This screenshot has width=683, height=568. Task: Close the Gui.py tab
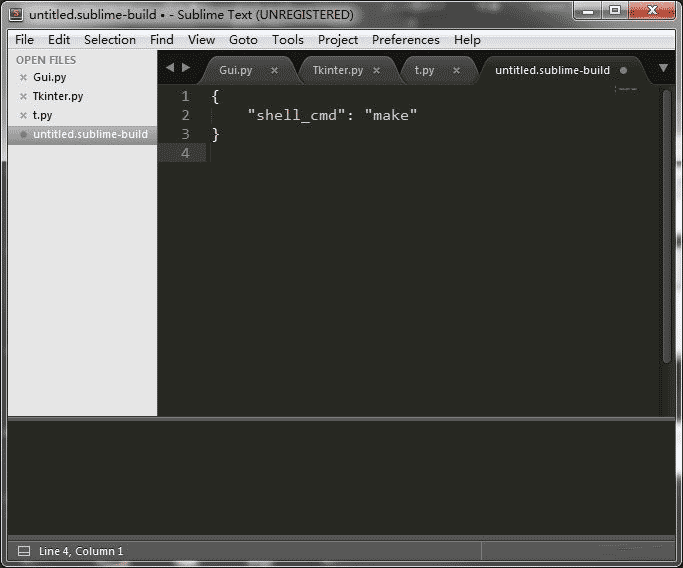[274, 70]
